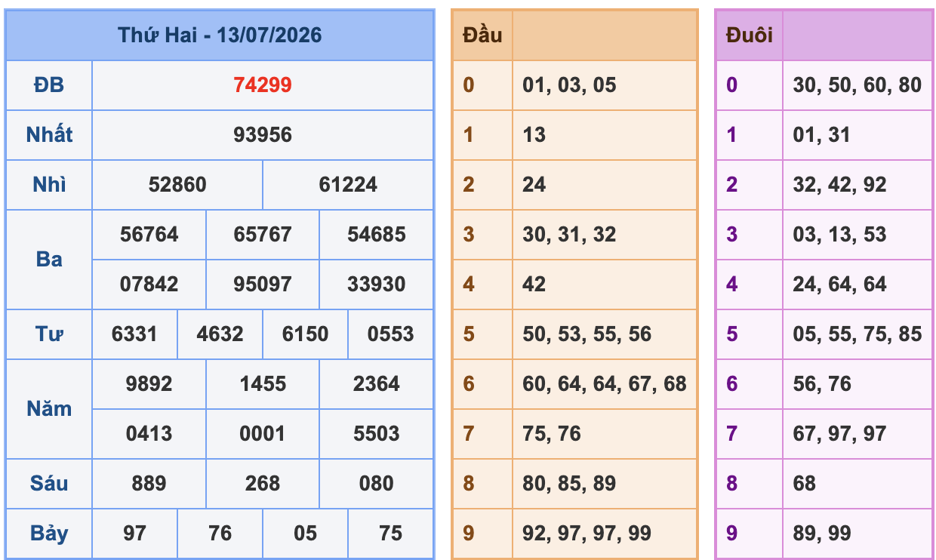Click Đầu row 6 values 60, 64, 64, 67, 68
Screen dimensions: 936x560
605,384
